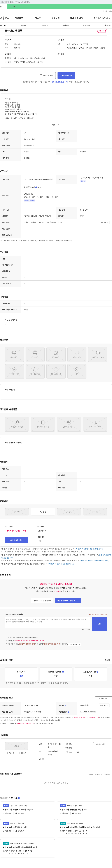The image size is (112, 868).
Task: Open recommended posting 요양보호사 모집(치매교육이수 필수)
Action: click(x=18, y=809)
